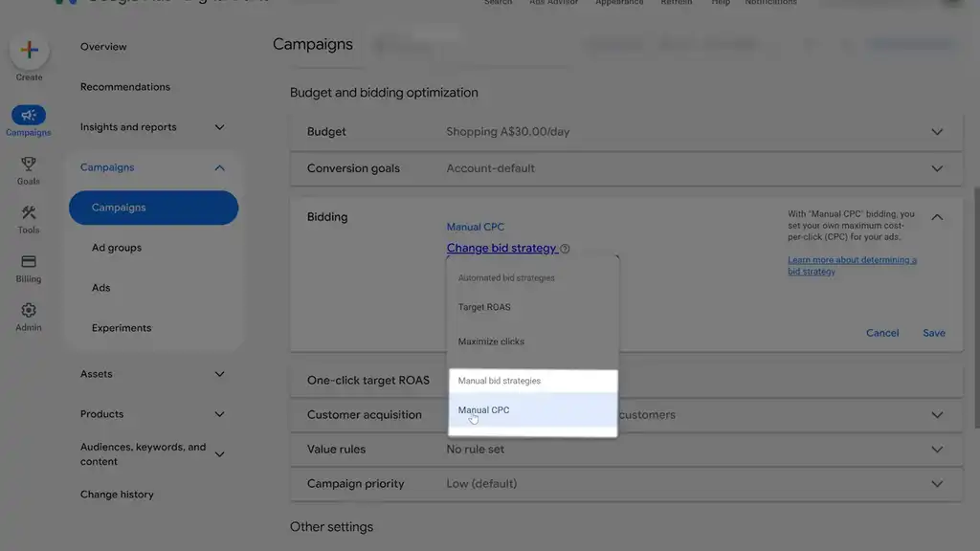Open the Campaigns megaphone icon
This screenshot has height=551, width=980.
point(28,115)
